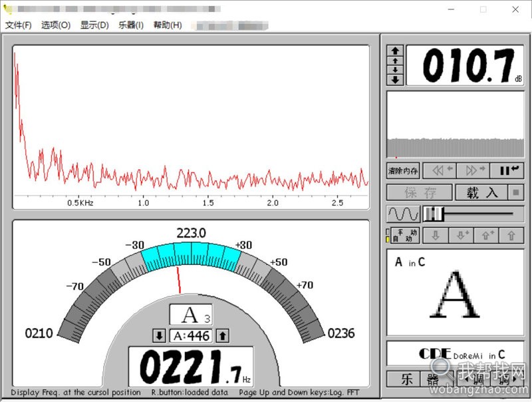Raise reference pitch with up arrow beside A:446
The height and width of the screenshot is (402, 532).
click(x=223, y=335)
